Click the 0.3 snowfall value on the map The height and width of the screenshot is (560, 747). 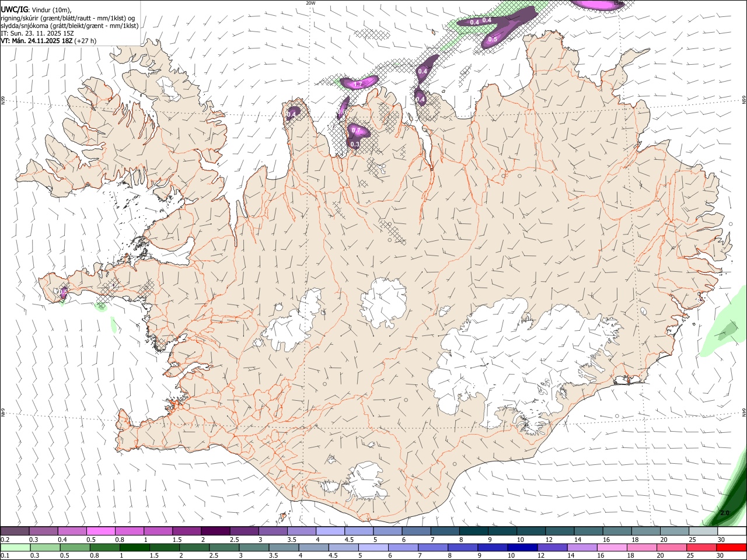pyautogui.click(x=355, y=144)
